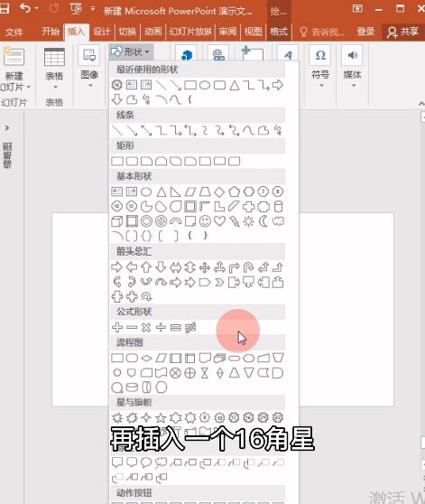The width and height of the screenshot is (425, 504).
Task: Choose the lightning bolt shape
Action: (x=235, y=221)
